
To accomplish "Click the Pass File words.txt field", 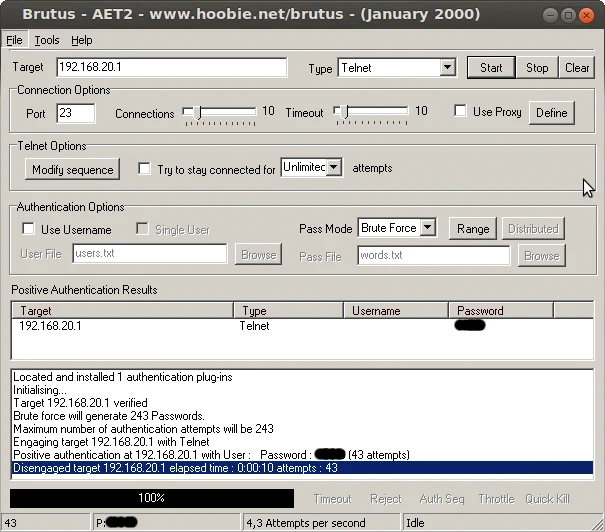I will 434,255.
